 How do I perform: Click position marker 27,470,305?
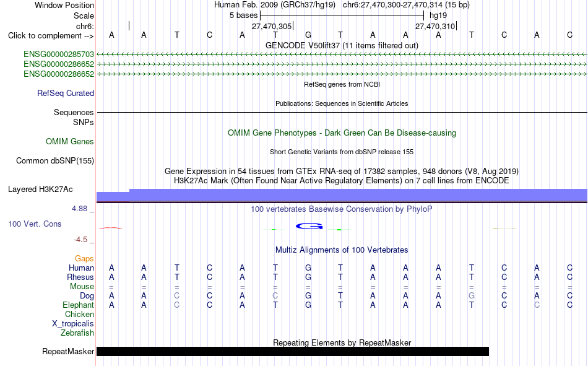tap(272, 26)
